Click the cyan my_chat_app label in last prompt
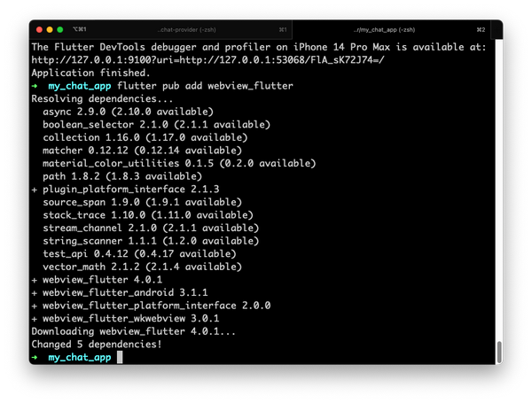 pos(80,358)
